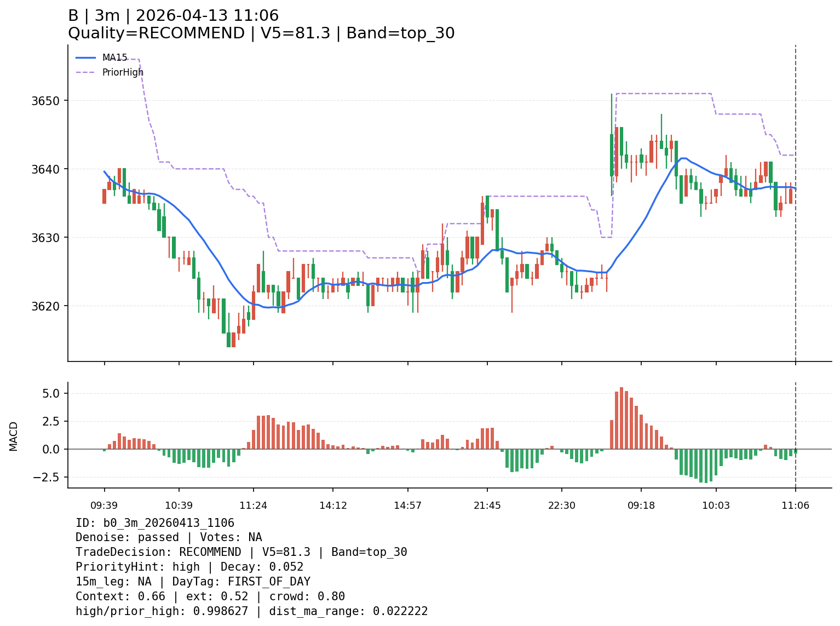This screenshot has width=840, height=626.
Task: Click the 3650 price axis label
Action: 48,101
